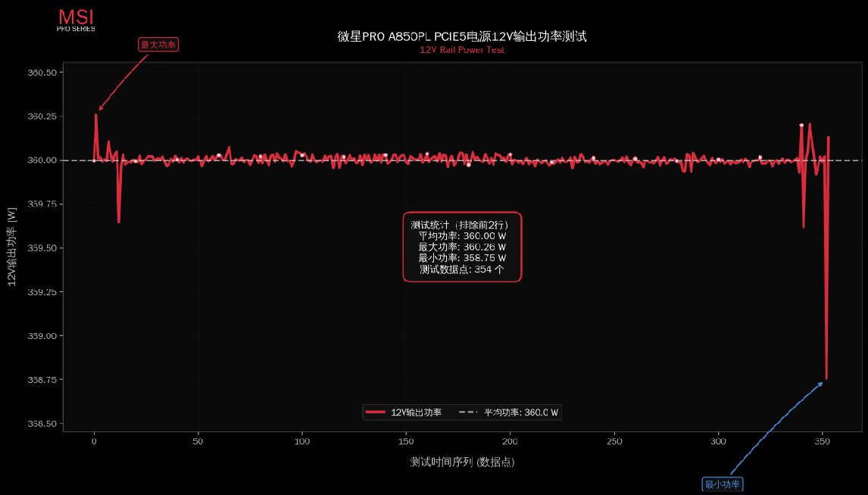Click the y-axis tick 360.00
Screen dimensions: 868x495
pyautogui.click(x=42, y=160)
